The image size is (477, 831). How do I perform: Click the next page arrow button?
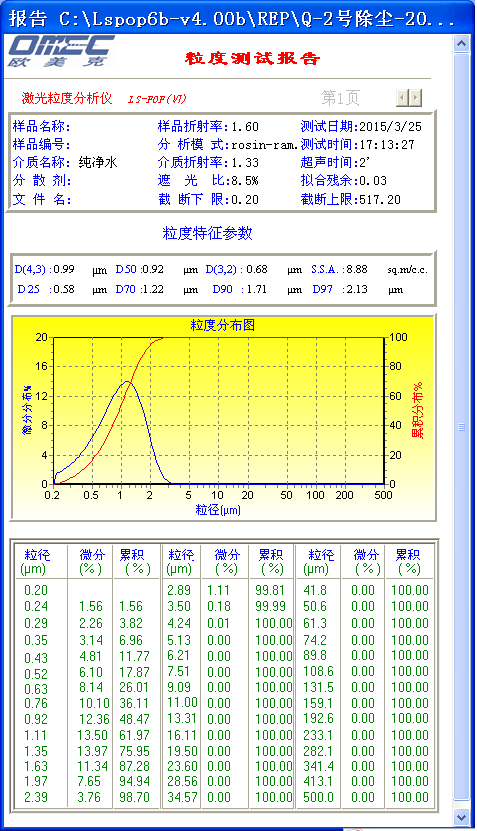tap(416, 98)
